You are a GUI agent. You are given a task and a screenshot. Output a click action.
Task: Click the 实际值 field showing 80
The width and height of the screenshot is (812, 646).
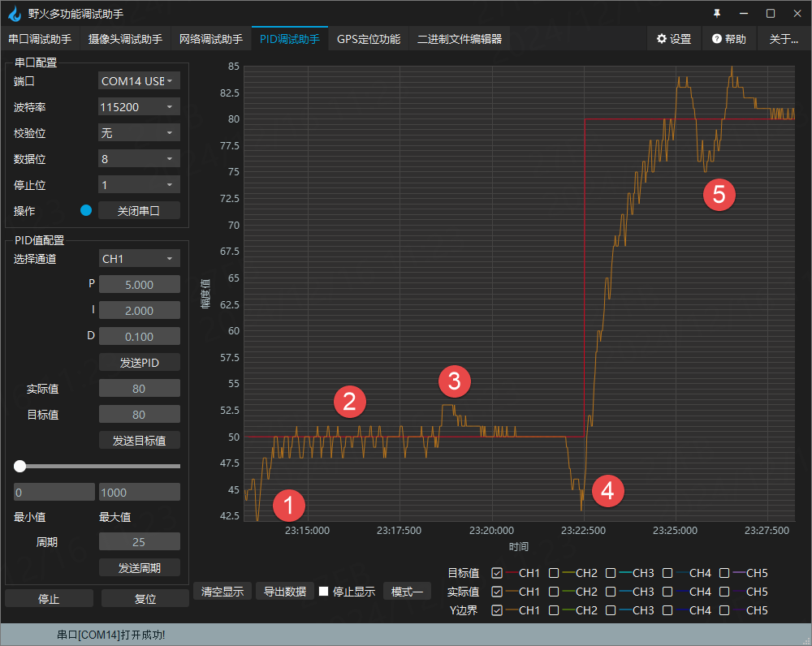coord(140,389)
